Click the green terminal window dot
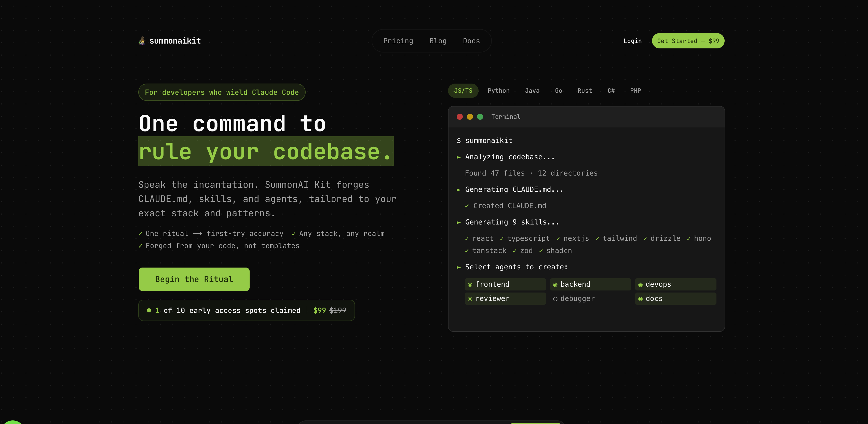This screenshot has height=424, width=868. [480, 117]
